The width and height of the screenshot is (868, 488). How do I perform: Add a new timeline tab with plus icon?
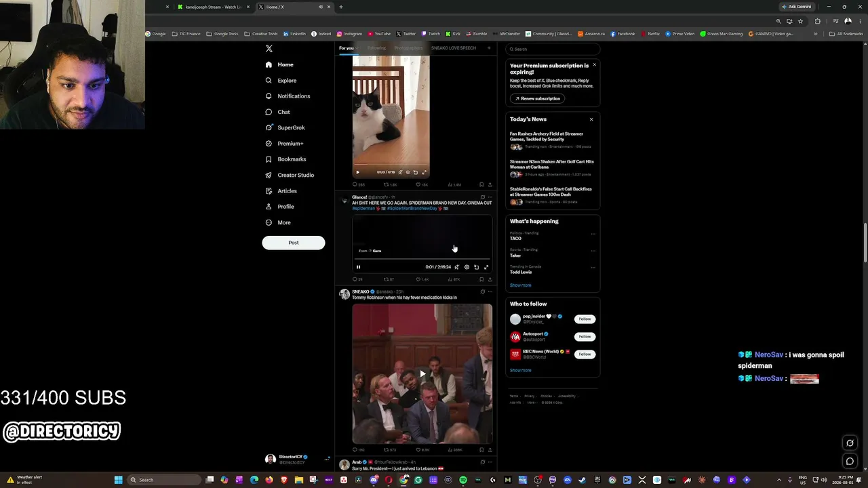[489, 48]
